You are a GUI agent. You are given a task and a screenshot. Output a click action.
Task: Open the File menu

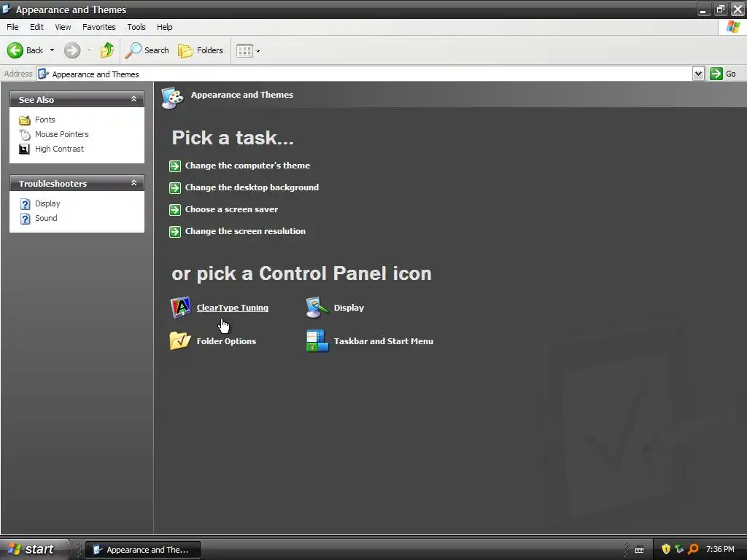pyautogui.click(x=12, y=27)
